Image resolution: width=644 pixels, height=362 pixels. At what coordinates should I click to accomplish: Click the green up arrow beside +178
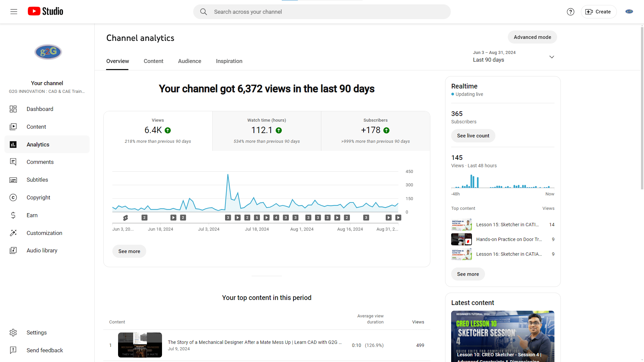point(386,130)
